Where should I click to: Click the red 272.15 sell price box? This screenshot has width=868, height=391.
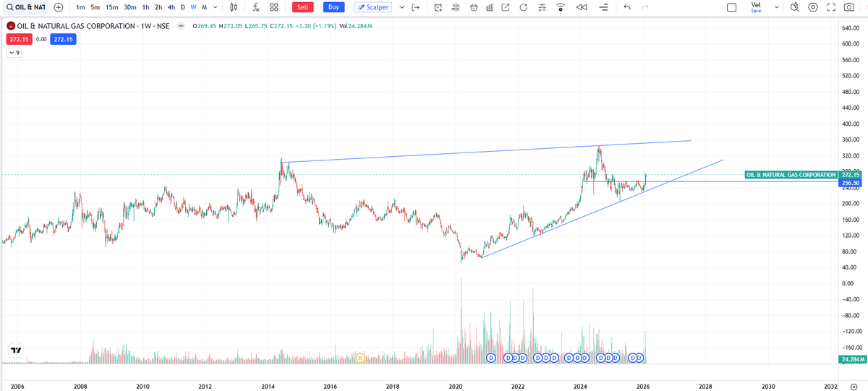click(x=19, y=39)
